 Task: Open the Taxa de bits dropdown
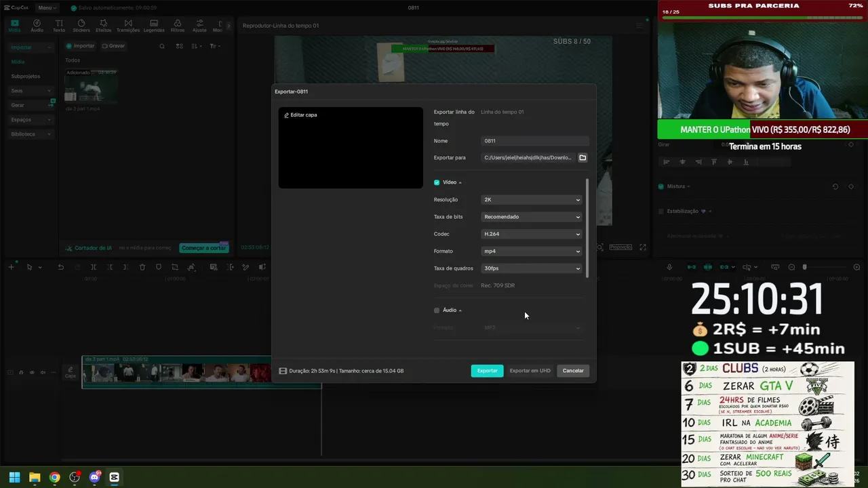coord(532,217)
